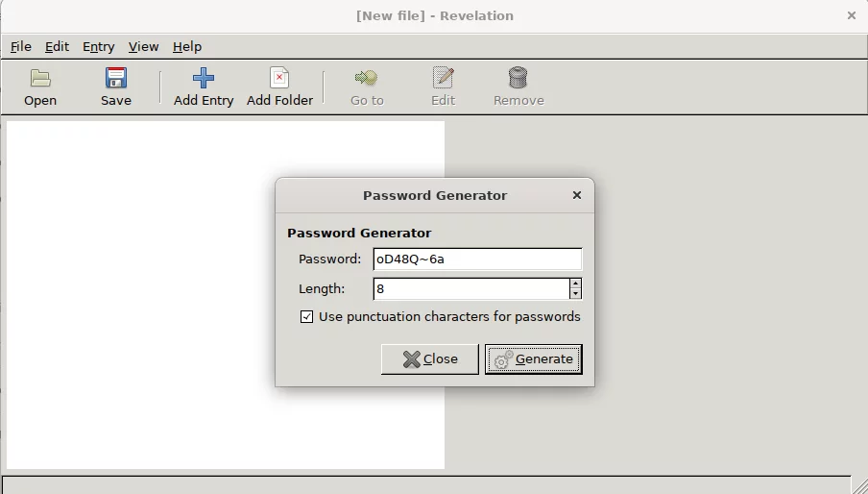Open the Entry menu
Screen dimensions: 868x494
(x=99, y=46)
